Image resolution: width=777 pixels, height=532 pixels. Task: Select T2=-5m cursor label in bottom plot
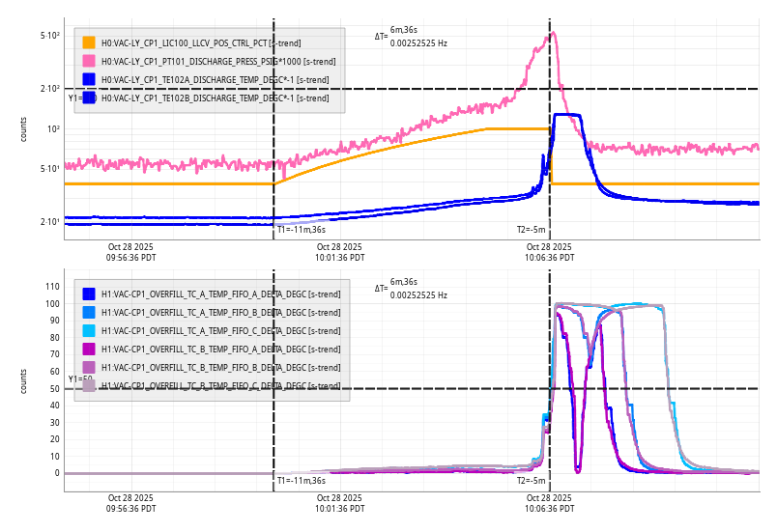point(532,480)
